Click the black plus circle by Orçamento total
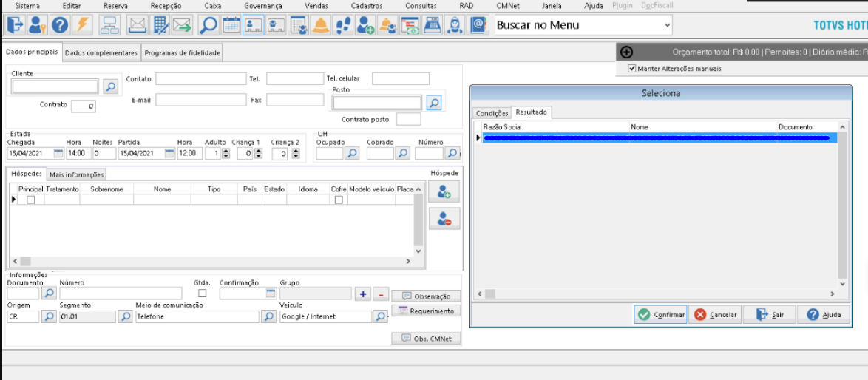 click(x=627, y=52)
